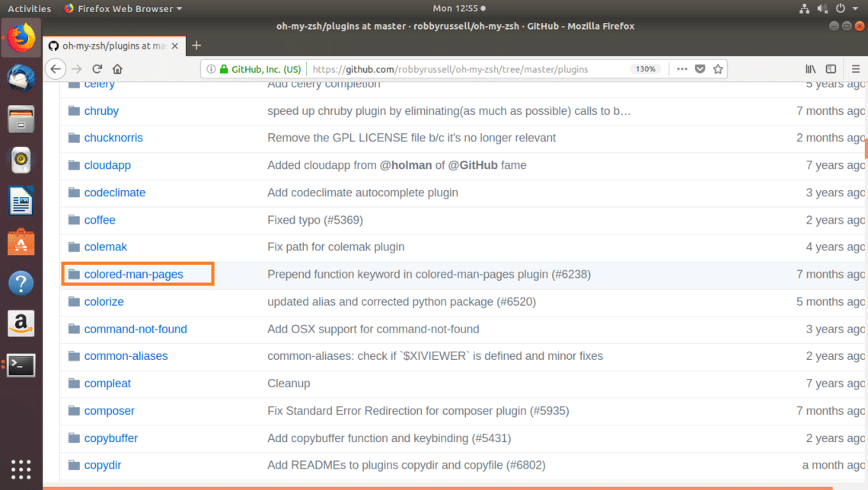Image resolution: width=868 pixels, height=490 pixels.
Task: Open the command-not-found folder link
Action: [136, 329]
